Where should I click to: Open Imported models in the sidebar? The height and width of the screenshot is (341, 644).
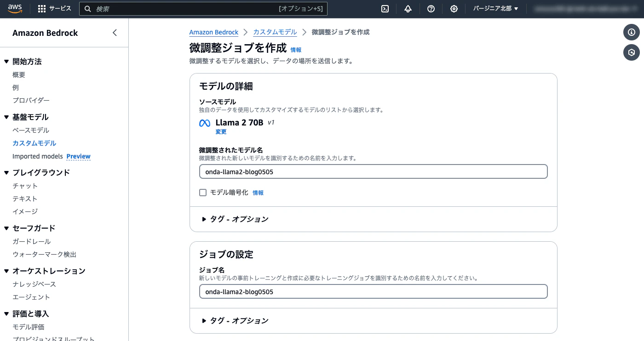click(38, 156)
